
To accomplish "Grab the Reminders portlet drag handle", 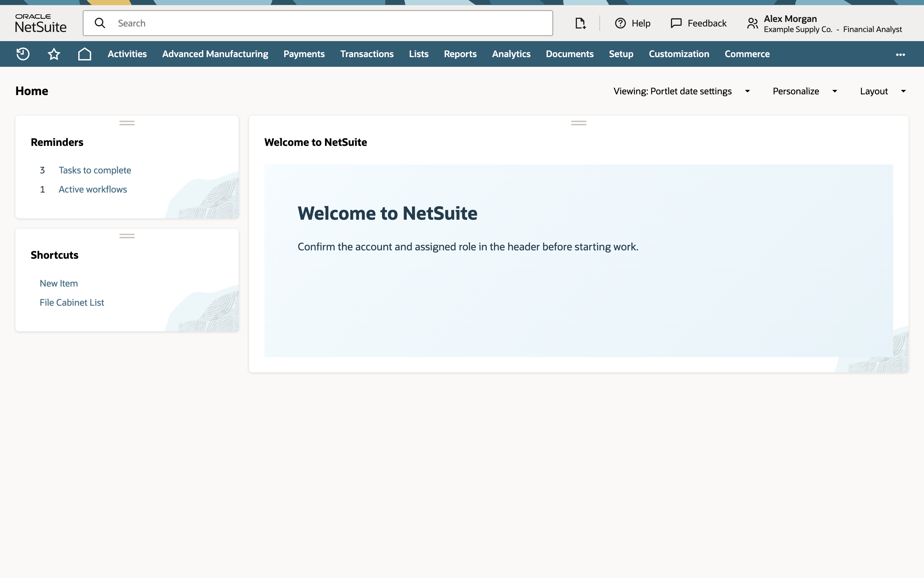I will point(127,123).
